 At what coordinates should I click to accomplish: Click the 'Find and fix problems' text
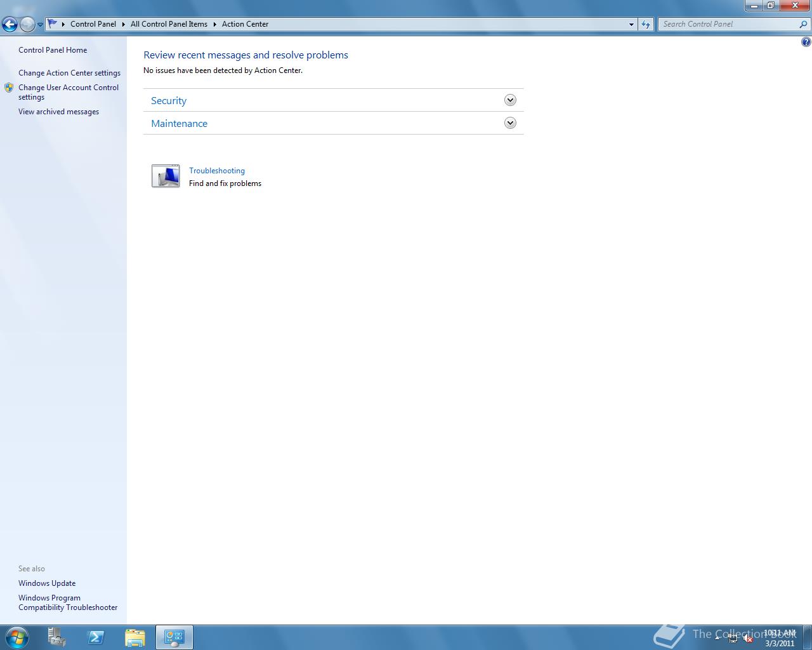click(225, 183)
